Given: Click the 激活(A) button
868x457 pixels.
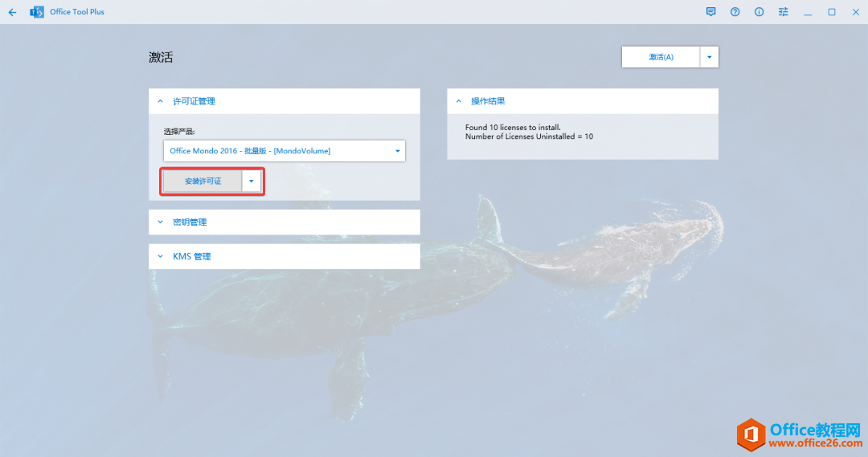Looking at the screenshot, I should 661,57.
